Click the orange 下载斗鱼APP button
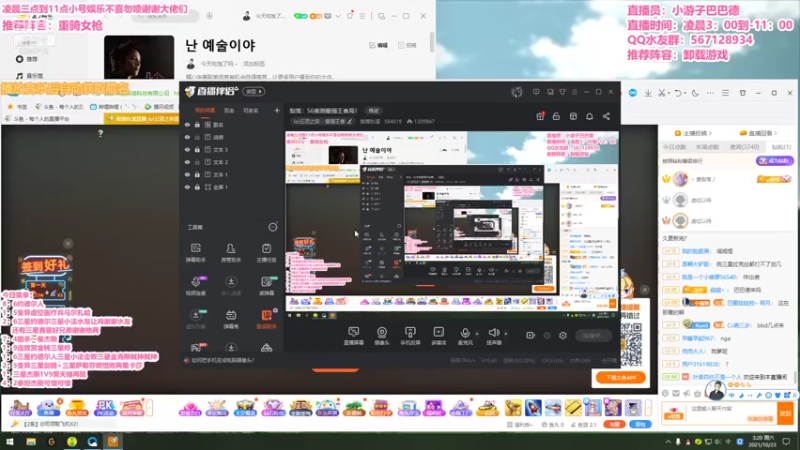Screen dimensions: 800x450 [x=620, y=378]
